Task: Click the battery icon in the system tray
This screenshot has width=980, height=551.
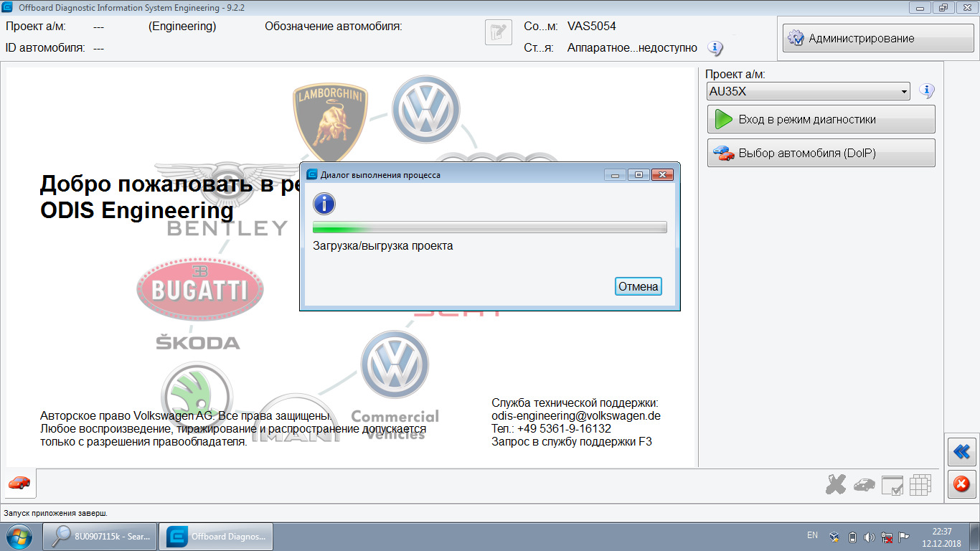Action: [x=852, y=537]
